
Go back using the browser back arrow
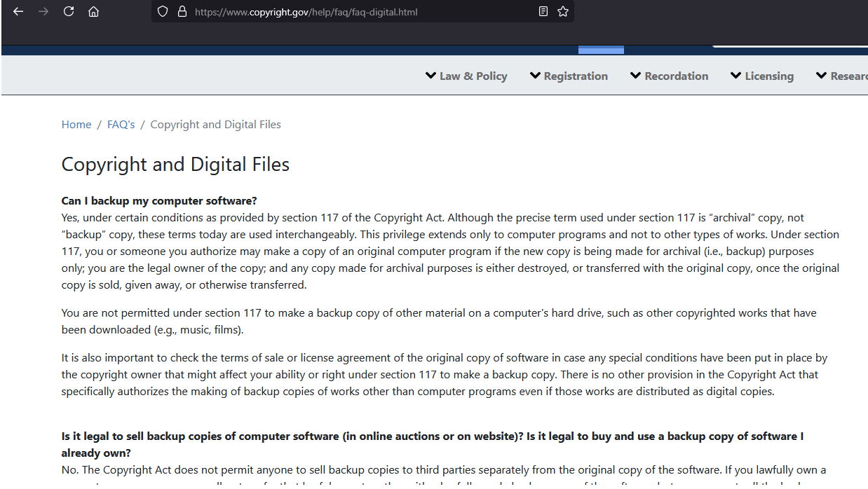click(x=18, y=11)
